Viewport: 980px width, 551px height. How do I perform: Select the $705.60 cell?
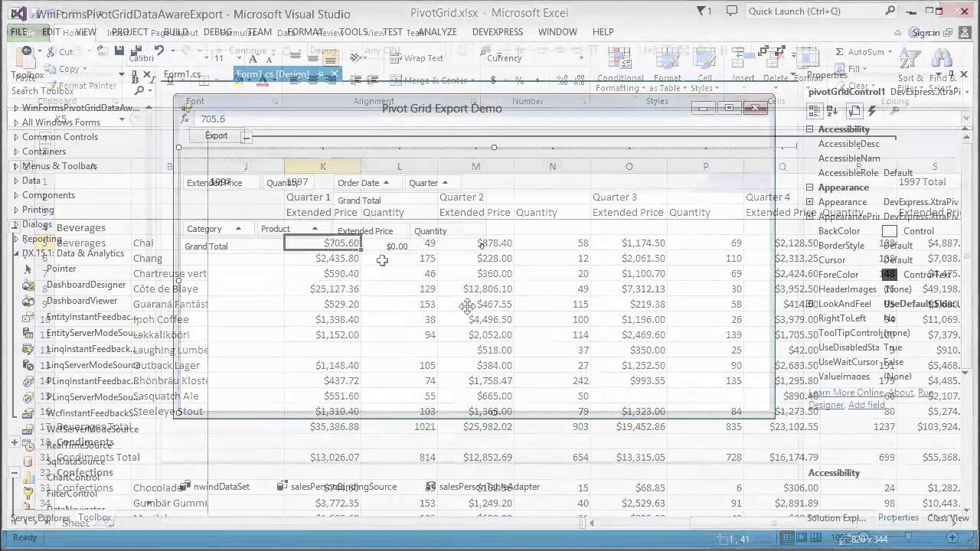tap(322, 243)
